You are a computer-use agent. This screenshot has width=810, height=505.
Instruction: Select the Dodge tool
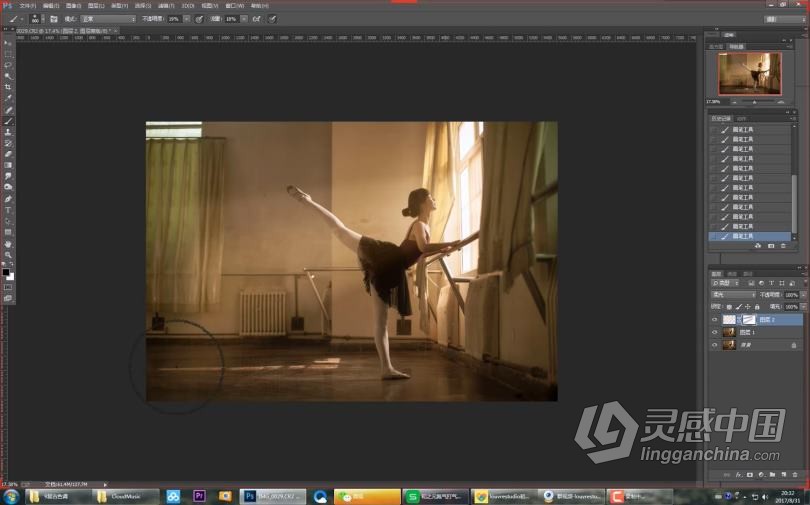pos(8,187)
